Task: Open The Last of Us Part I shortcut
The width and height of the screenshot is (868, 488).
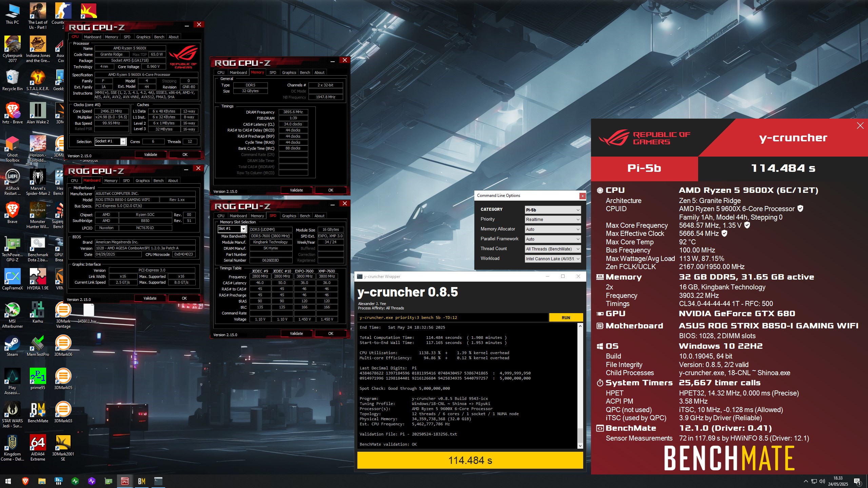Action: (x=38, y=16)
